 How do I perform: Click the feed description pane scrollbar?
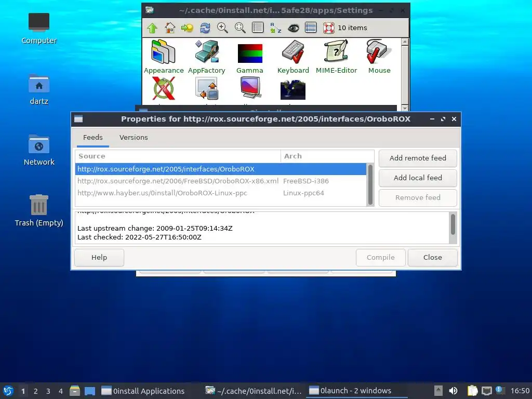tap(453, 228)
